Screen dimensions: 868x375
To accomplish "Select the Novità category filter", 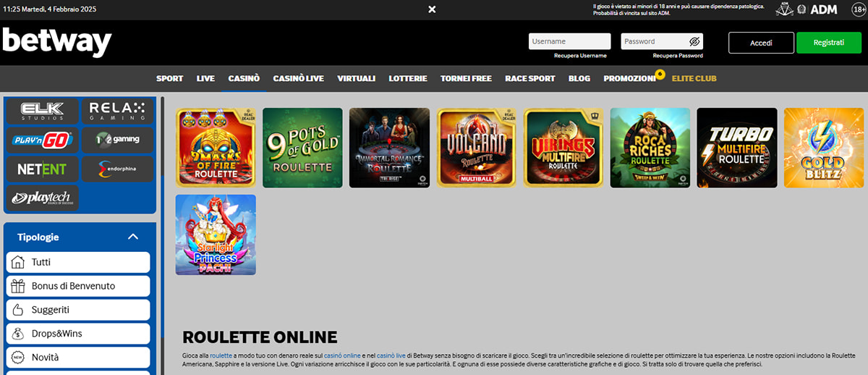I will click(78, 358).
